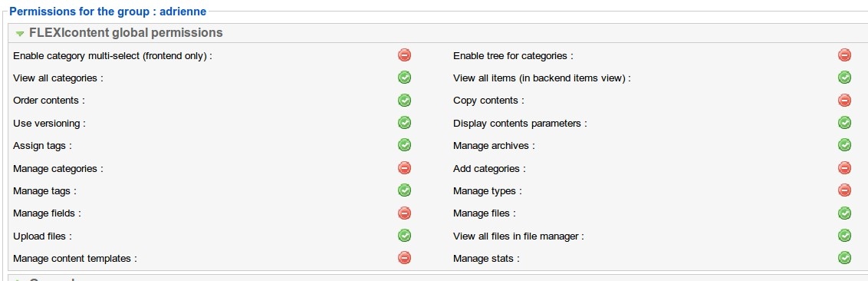Click Manage content templates red icon
Image resolution: width=868 pixels, height=281 pixels.
pyautogui.click(x=405, y=258)
